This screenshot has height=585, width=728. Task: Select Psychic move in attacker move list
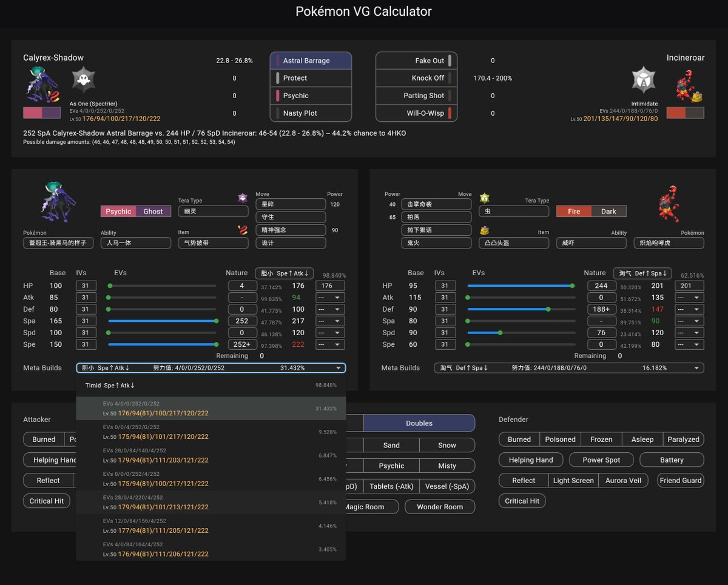(311, 96)
